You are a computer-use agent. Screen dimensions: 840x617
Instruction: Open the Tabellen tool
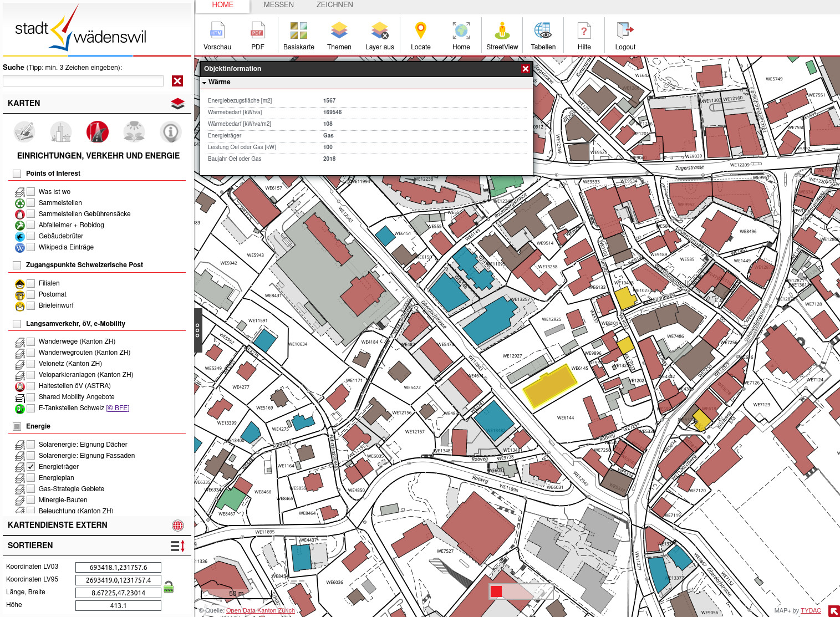pos(543,36)
